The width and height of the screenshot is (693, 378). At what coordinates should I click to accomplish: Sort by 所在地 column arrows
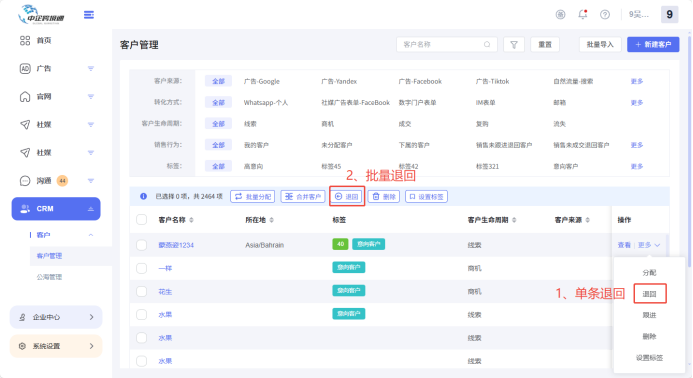click(271, 220)
